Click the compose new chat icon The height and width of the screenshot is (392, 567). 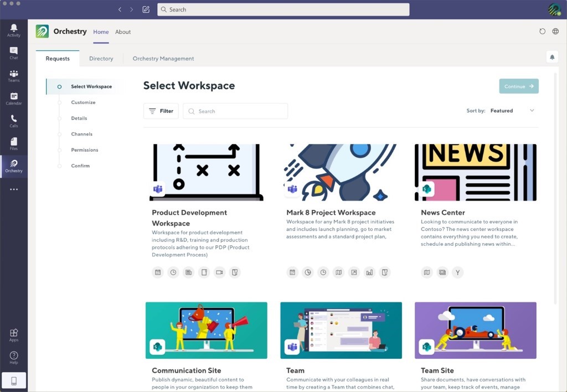[x=146, y=9]
